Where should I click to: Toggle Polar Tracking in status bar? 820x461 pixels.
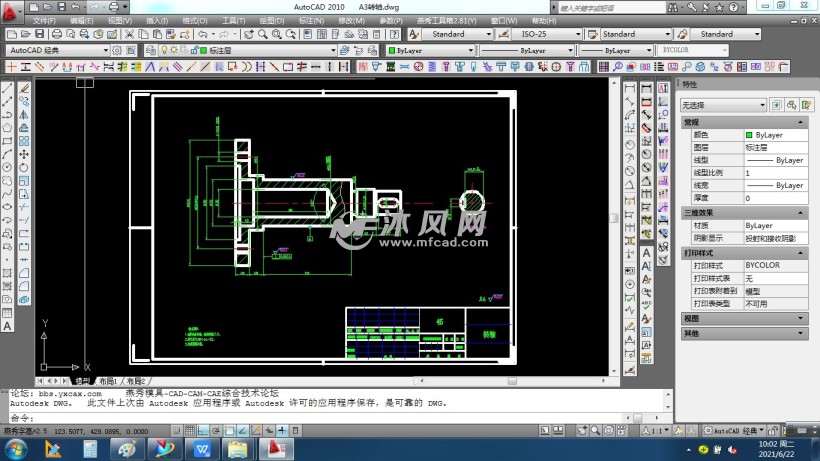click(216, 431)
